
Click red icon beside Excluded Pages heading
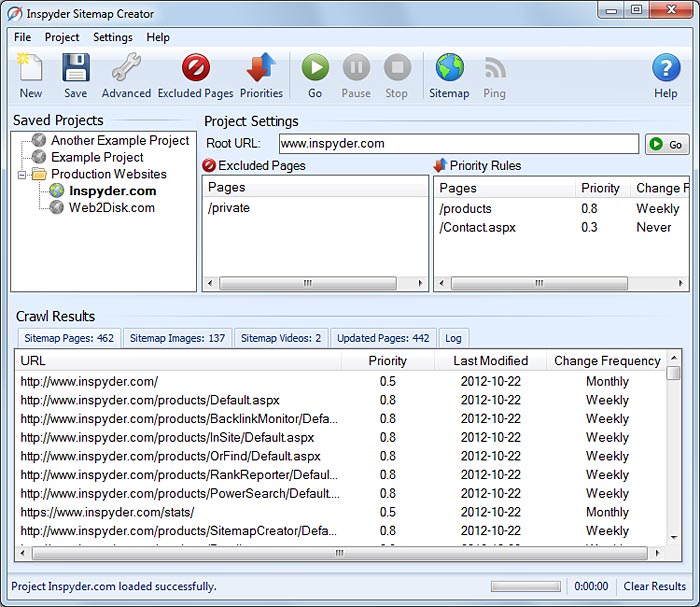(x=208, y=166)
